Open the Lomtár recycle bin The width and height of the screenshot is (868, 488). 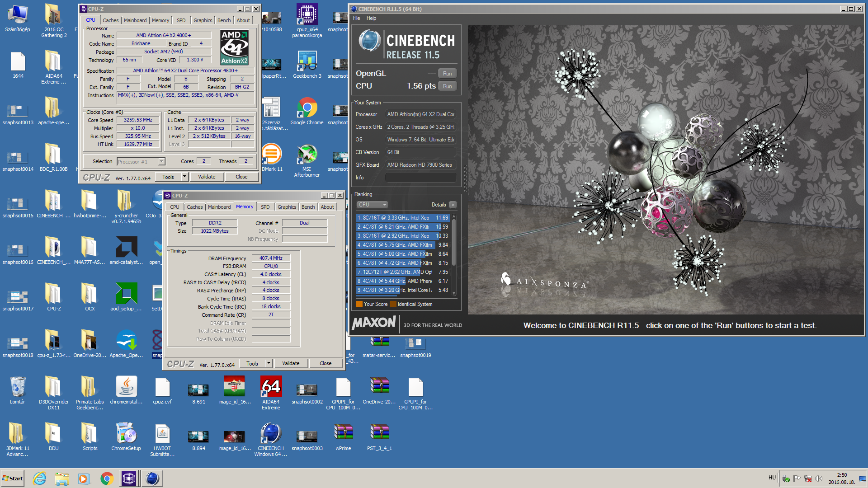click(x=18, y=390)
